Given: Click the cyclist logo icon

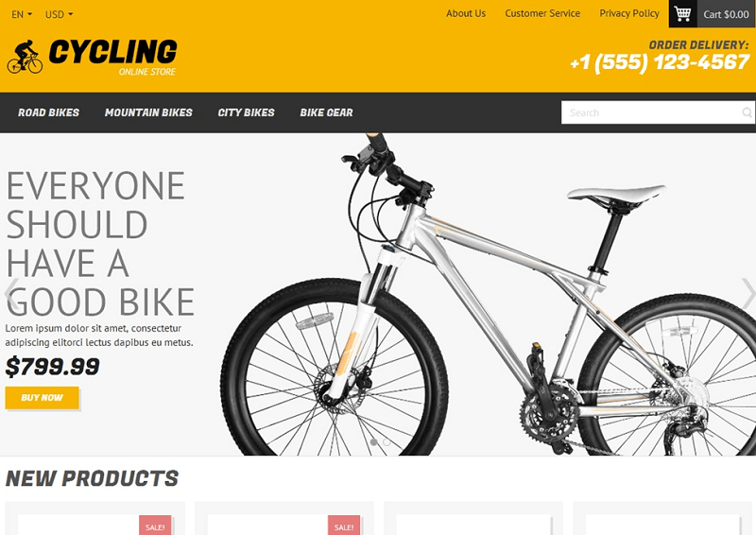Looking at the screenshot, I should pyautogui.click(x=25, y=57).
